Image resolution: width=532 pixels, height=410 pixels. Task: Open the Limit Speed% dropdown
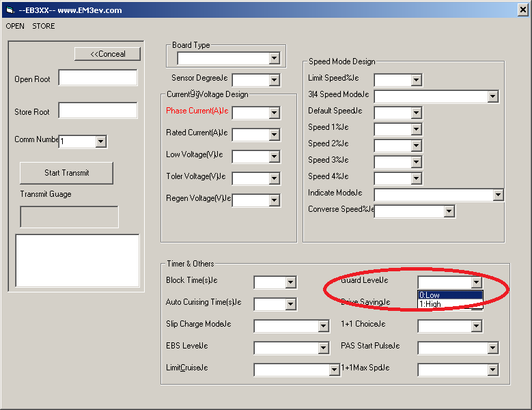point(416,81)
